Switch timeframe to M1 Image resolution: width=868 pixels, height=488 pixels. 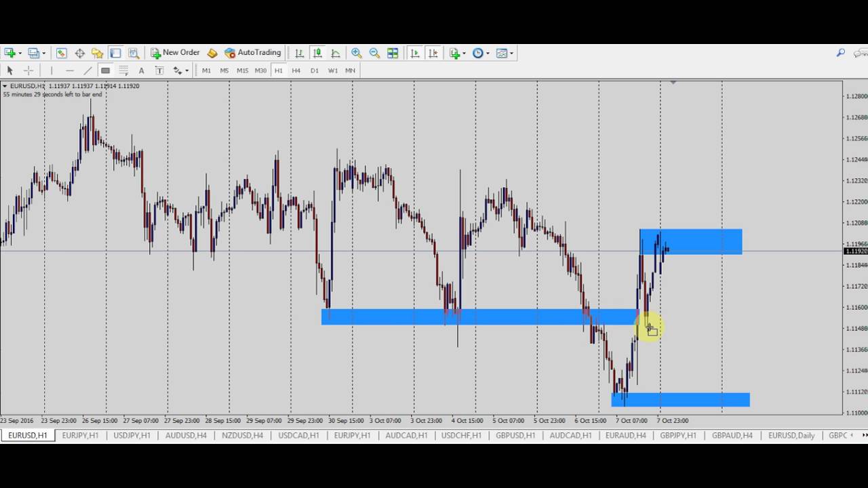(206, 70)
